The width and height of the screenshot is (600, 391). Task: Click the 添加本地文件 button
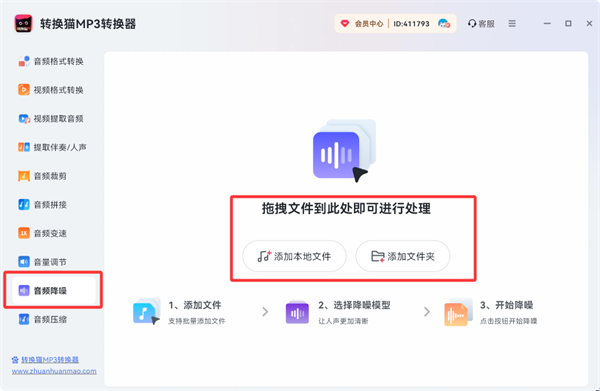[x=294, y=256]
